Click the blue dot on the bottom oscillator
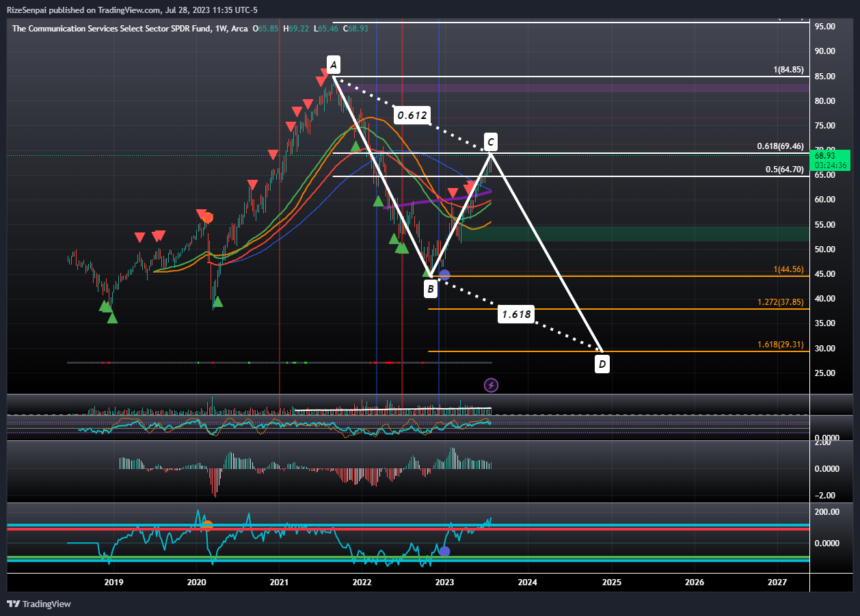 pyautogui.click(x=444, y=551)
